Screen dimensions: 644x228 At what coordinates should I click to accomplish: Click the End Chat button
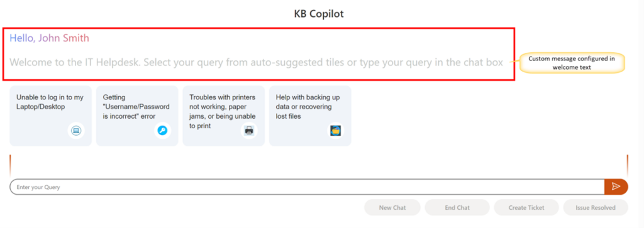click(457, 207)
